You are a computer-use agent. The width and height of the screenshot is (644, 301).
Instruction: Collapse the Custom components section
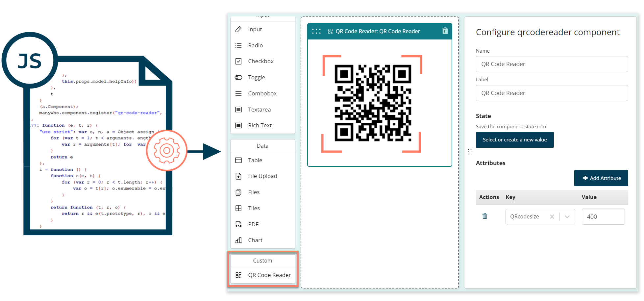point(262,261)
